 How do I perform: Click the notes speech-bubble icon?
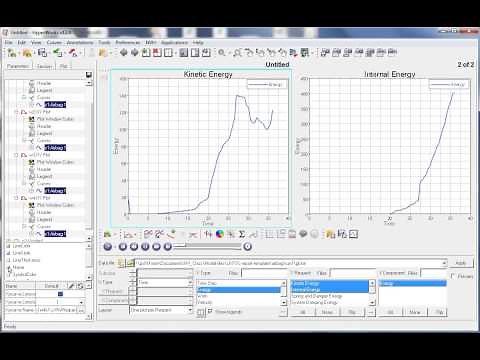(x=303, y=234)
